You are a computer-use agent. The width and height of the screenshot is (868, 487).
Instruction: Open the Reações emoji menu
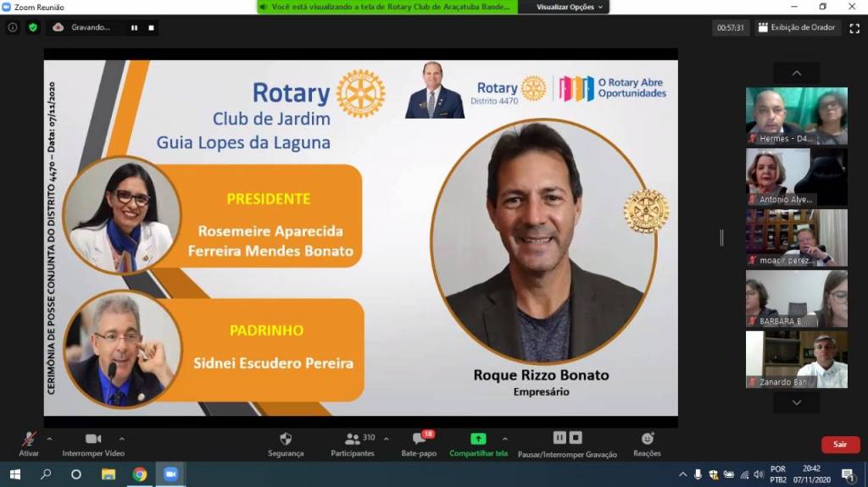click(647, 439)
